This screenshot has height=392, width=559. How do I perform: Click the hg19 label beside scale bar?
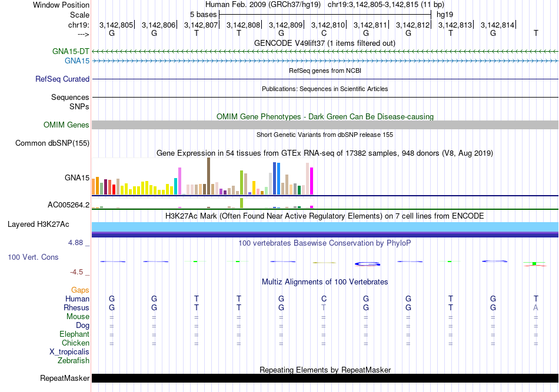pyautogui.click(x=445, y=15)
